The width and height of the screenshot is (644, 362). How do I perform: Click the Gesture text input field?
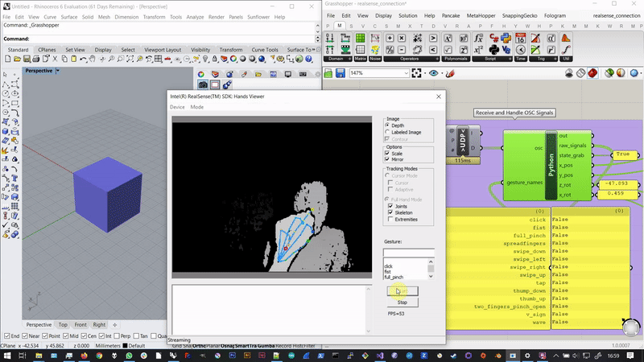pos(408,253)
